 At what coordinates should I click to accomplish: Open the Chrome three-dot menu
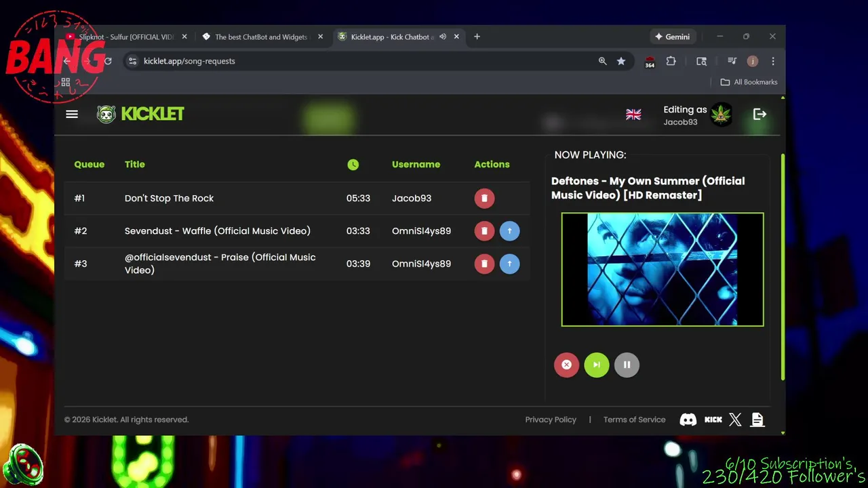point(772,61)
